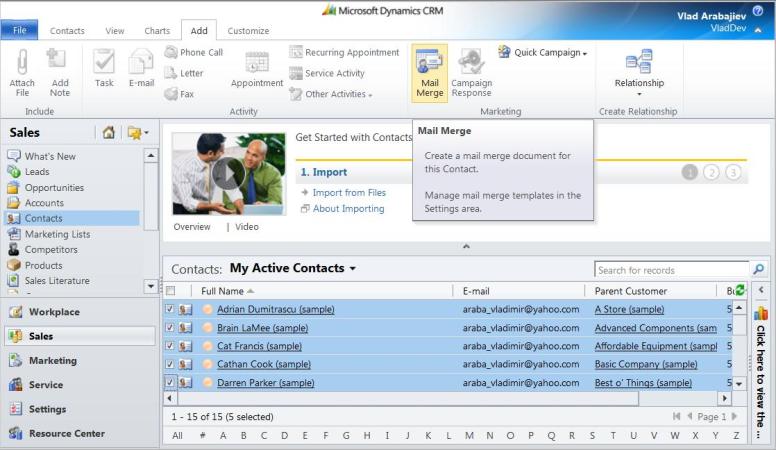Screen dimensions: 776x450
Task: Click the search magnifier icon
Action: pyautogui.click(x=758, y=270)
